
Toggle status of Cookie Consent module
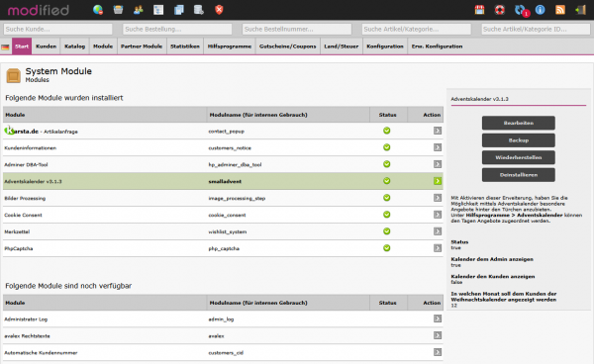click(x=387, y=215)
